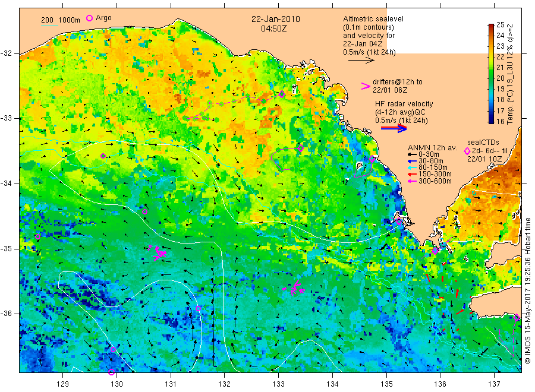This screenshot has height=392, width=535.
Task: Click the seal CTD diamond near 133°E, 32.6°S
Action: click(282, 94)
